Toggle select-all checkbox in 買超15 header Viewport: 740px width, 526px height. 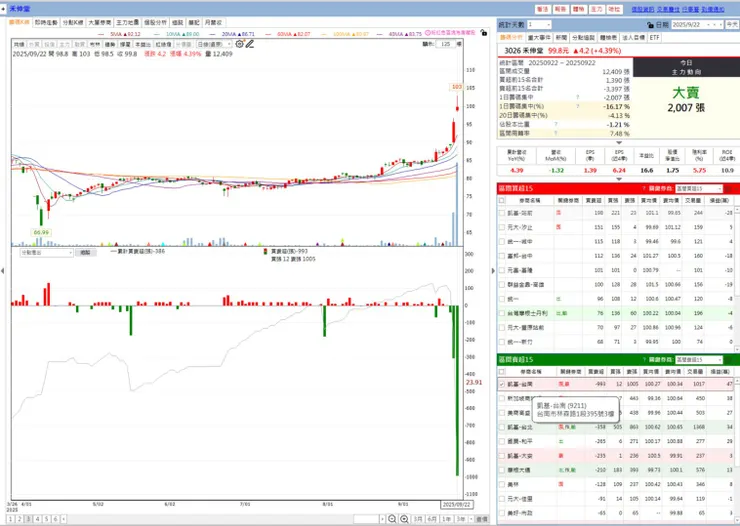[502, 200]
